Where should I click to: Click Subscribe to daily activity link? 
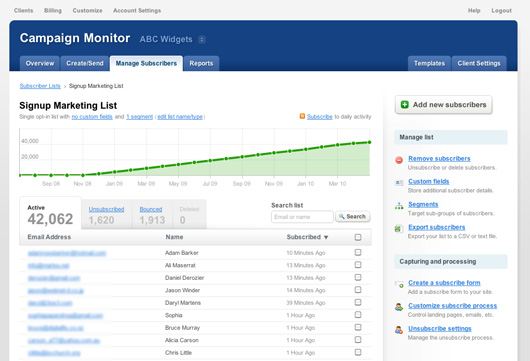pos(320,117)
